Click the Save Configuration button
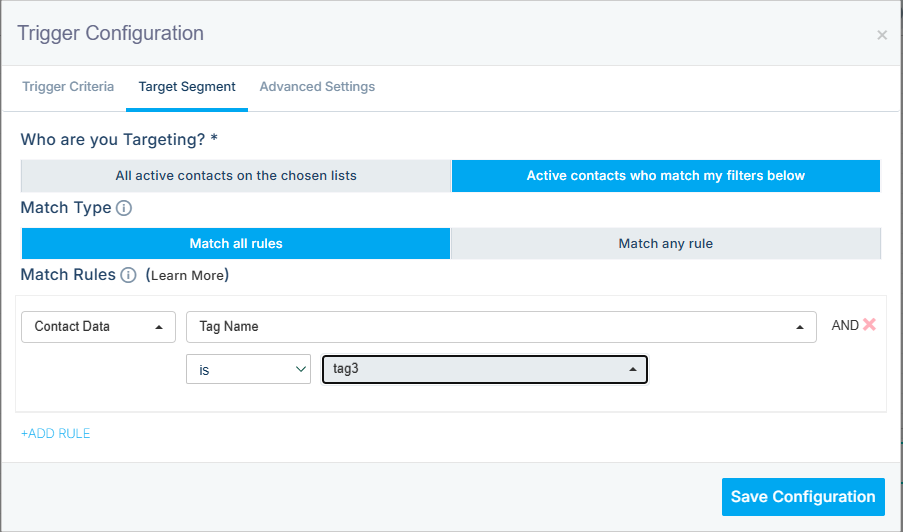903x532 pixels. tap(802, 497)
